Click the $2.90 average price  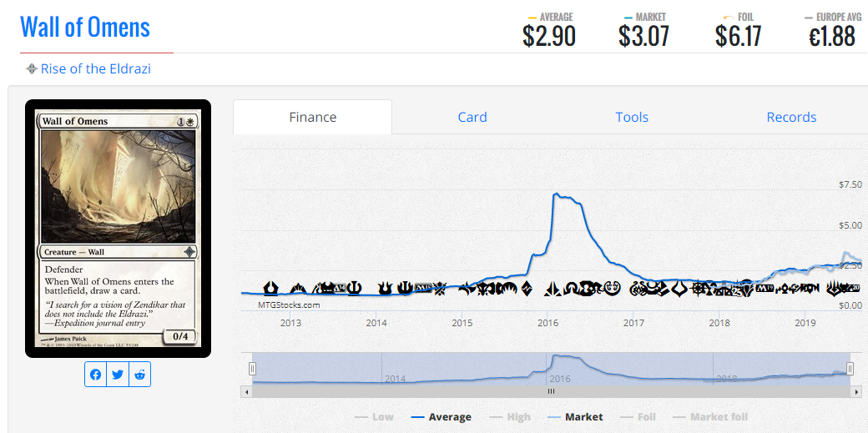(548, 36)
